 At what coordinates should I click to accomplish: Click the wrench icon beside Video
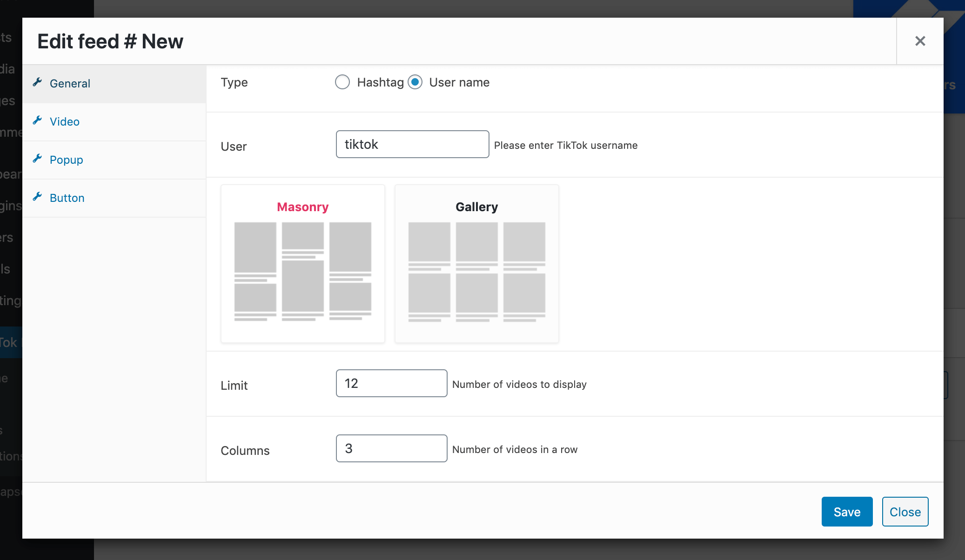[x=38, y=120]
